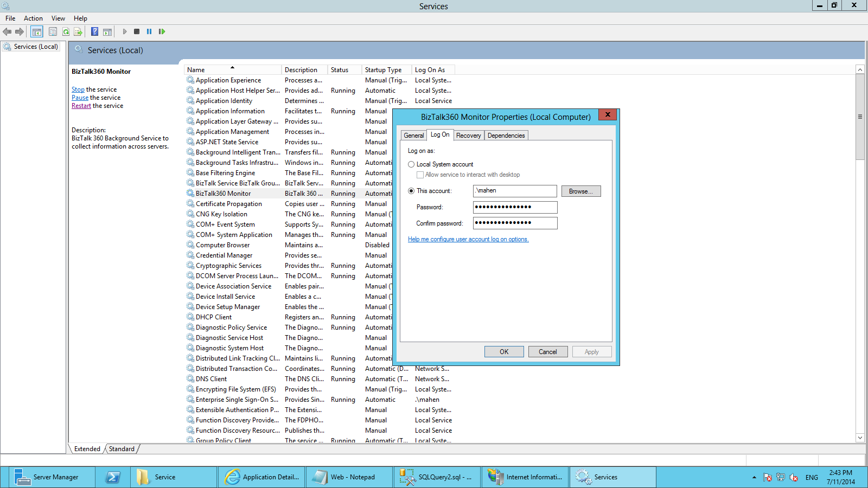Select the This account radio button

[411, 191]
